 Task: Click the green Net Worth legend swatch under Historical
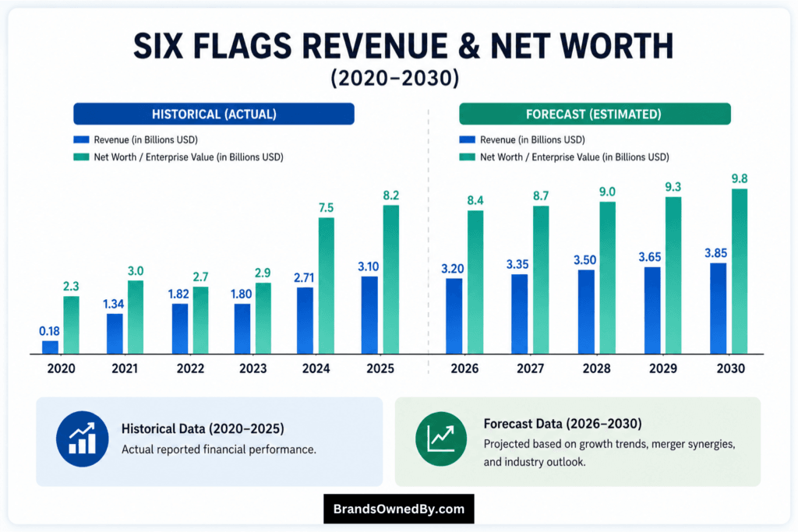point(81,157)
